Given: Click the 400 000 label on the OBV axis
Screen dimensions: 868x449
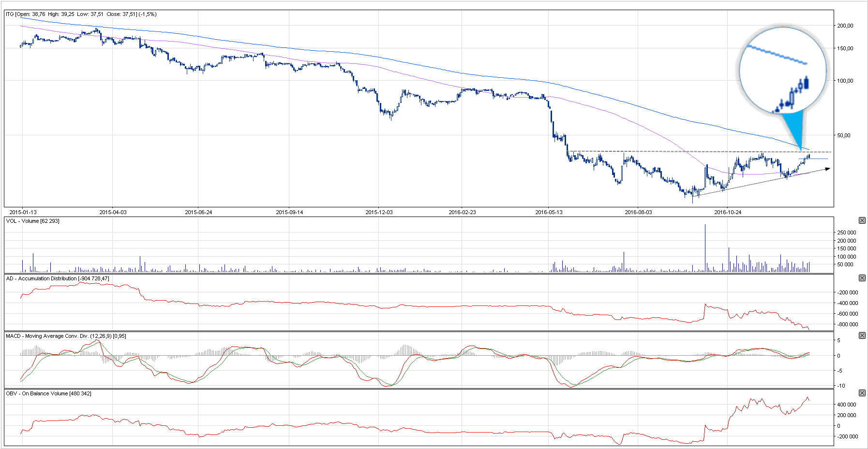Looking at the screenshot, I should (847, 405).
